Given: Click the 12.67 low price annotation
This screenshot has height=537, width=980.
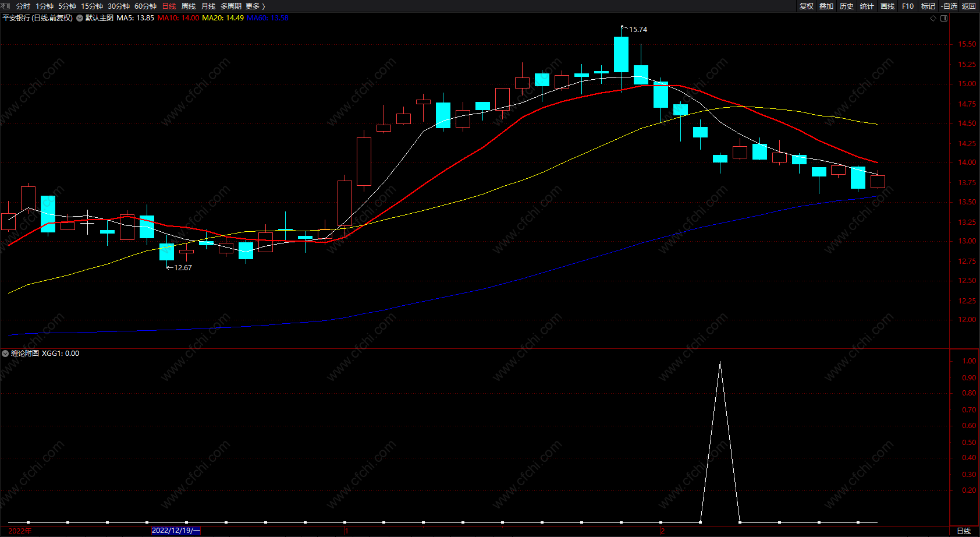Looking at the screenshot, I should [x=183, y=268].
